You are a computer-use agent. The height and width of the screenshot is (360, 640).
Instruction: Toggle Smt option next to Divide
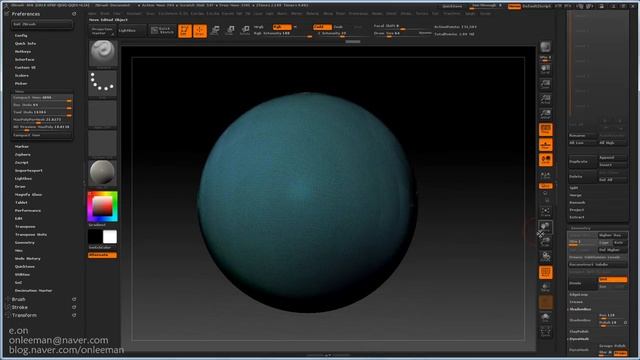[612, 280]
